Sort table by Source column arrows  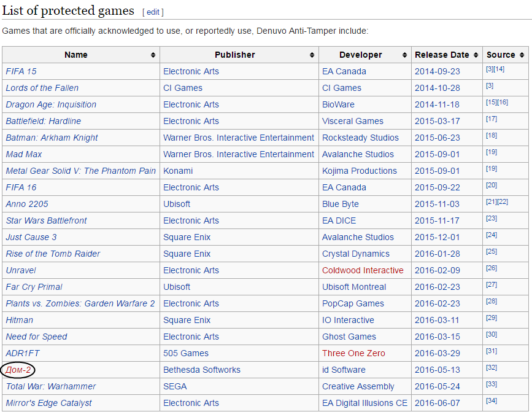[x=522, y=55]
